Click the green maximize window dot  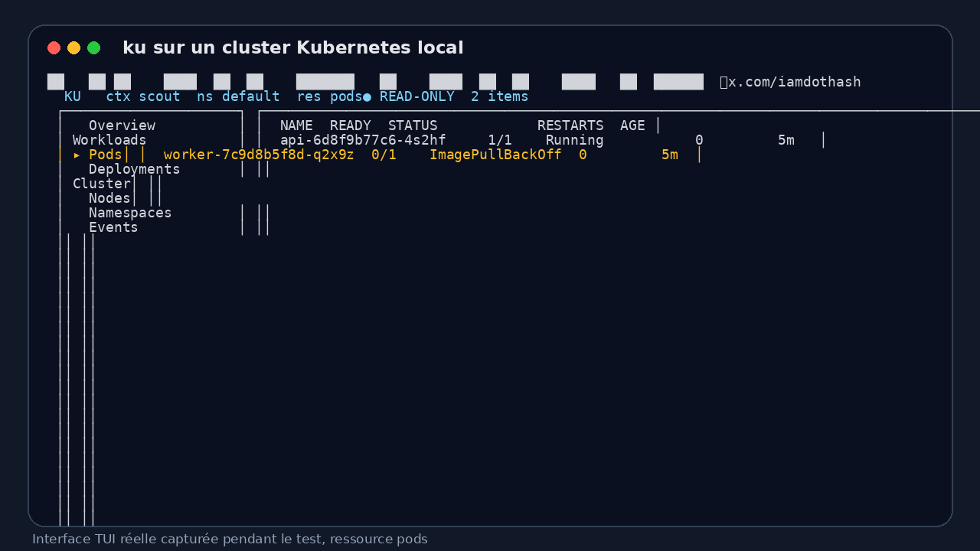pos(93,48)
